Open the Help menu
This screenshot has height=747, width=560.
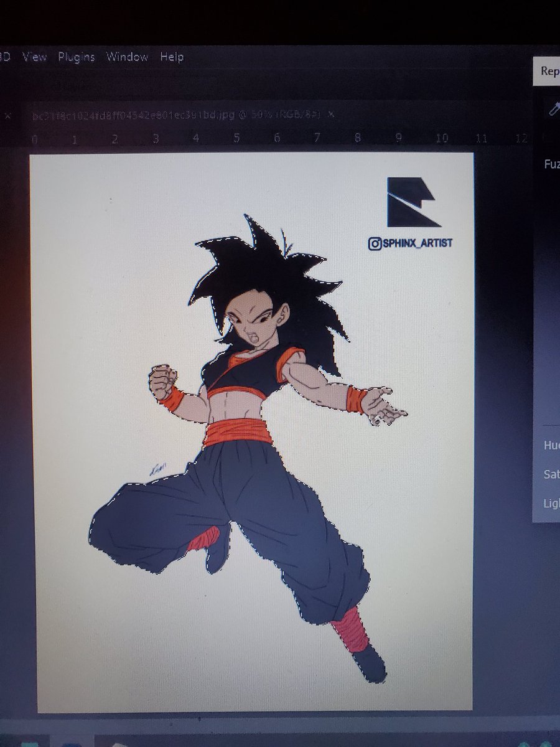(x=172, y=57)
